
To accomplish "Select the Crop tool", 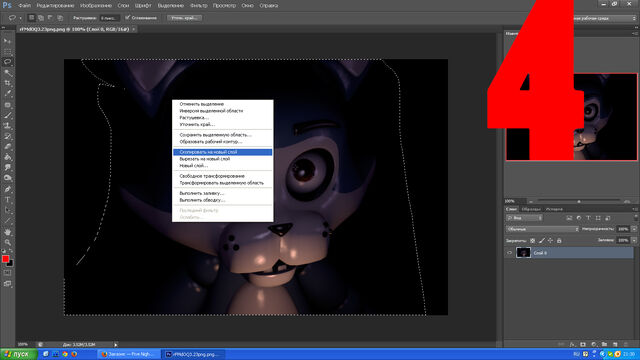I will click(x=7, y=83).
